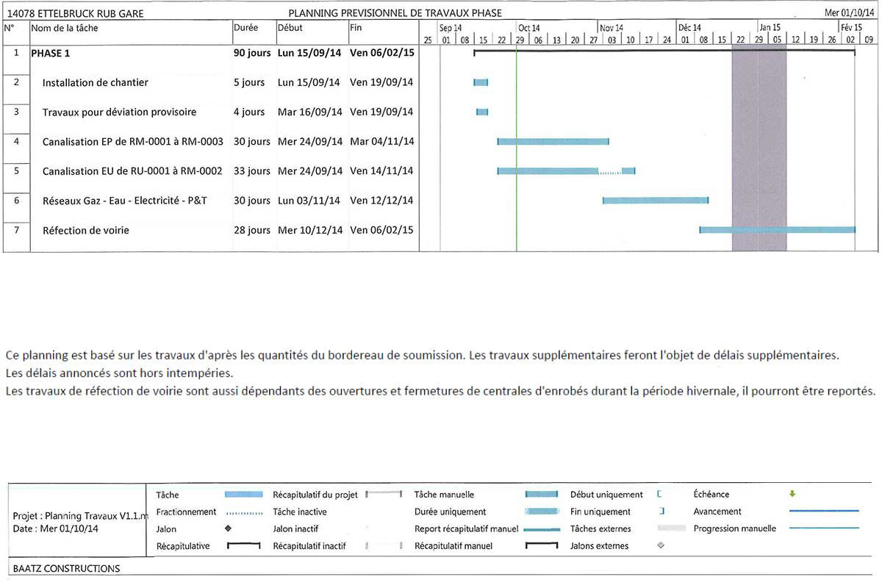
Task: Click the row number 5 cell
Action: click(x=16, y=171)
